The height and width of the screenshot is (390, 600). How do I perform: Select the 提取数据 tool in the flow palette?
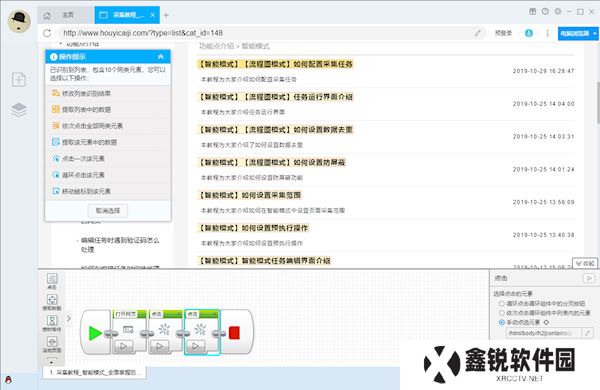pos(52,302)
